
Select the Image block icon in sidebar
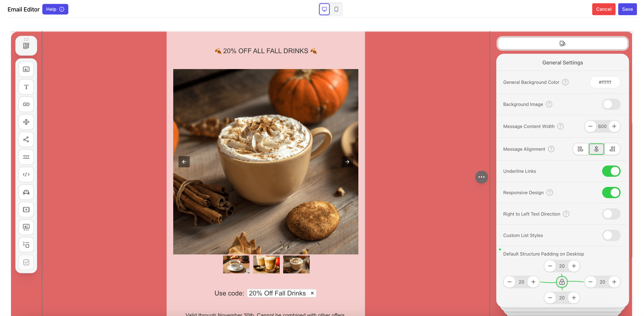pyautogui.click(x=26, y=69)
